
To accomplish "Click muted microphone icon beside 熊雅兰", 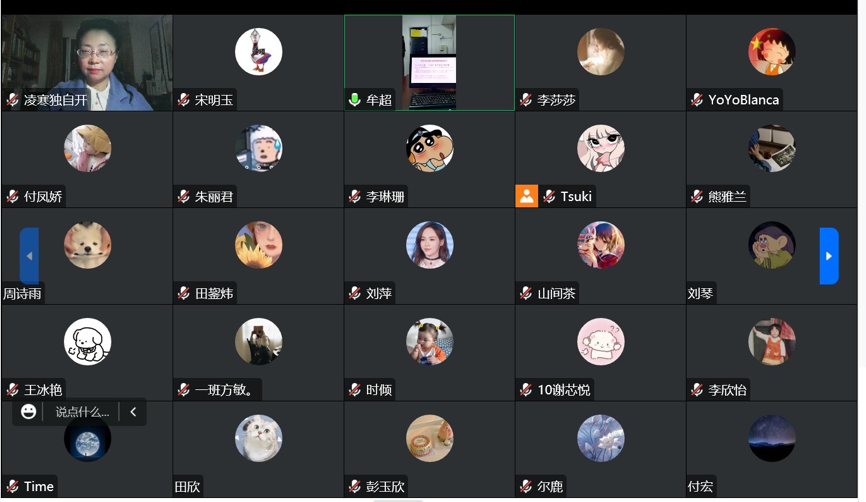I will (697, 197).
